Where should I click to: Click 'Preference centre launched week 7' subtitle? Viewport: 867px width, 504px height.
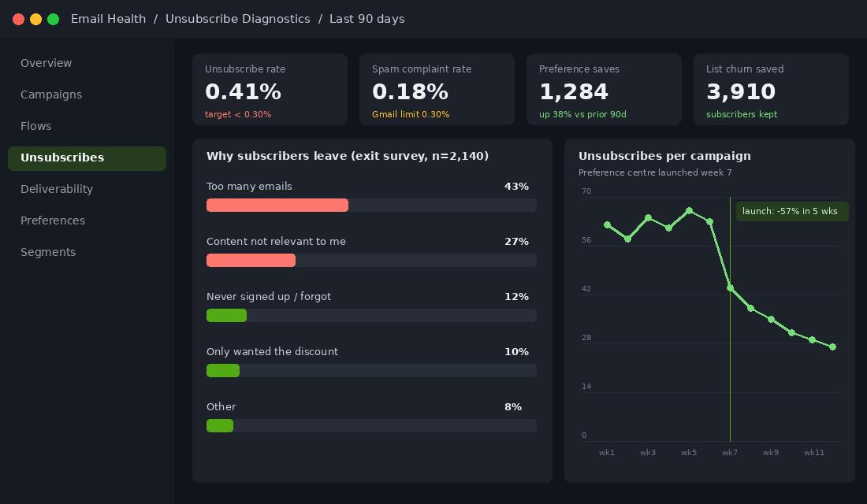pyautogui.click(x=655, y=172)
